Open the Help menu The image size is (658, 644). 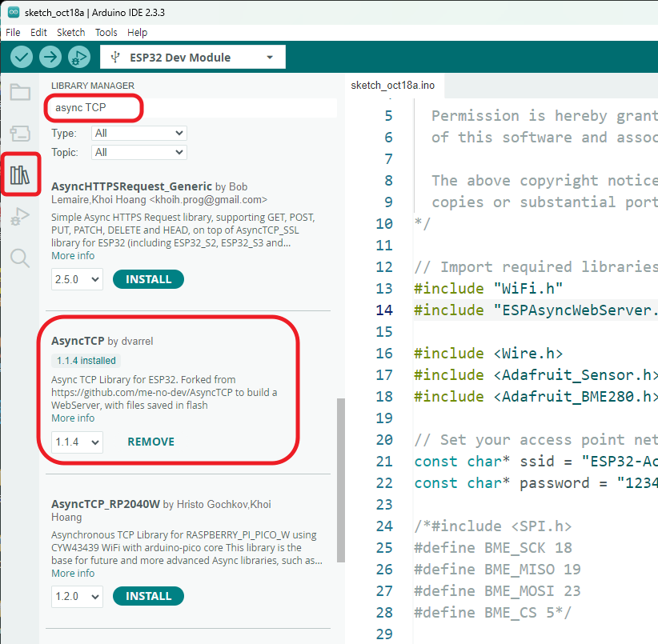click(137, 32)
